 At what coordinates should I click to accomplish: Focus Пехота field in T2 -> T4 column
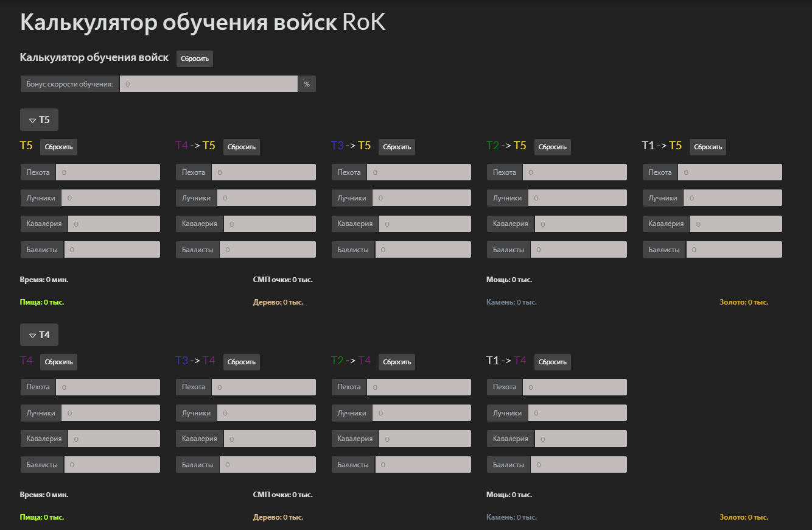coord(419,387)
